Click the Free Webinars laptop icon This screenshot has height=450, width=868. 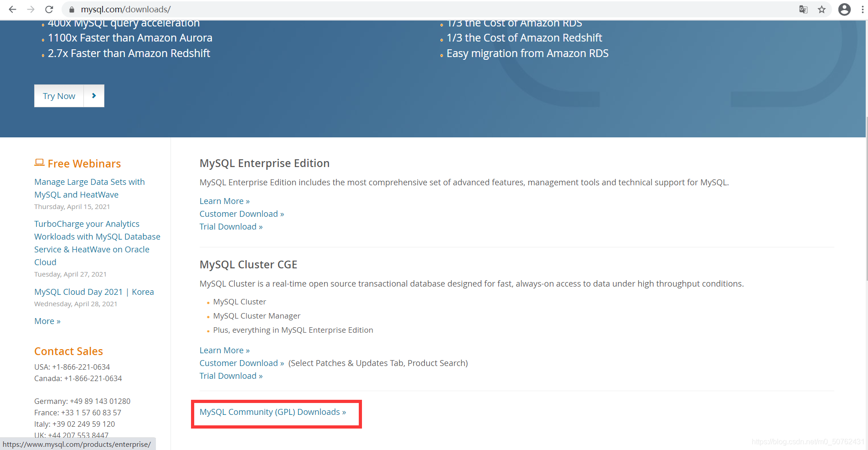pyautogui.click(x=39, y=163)
